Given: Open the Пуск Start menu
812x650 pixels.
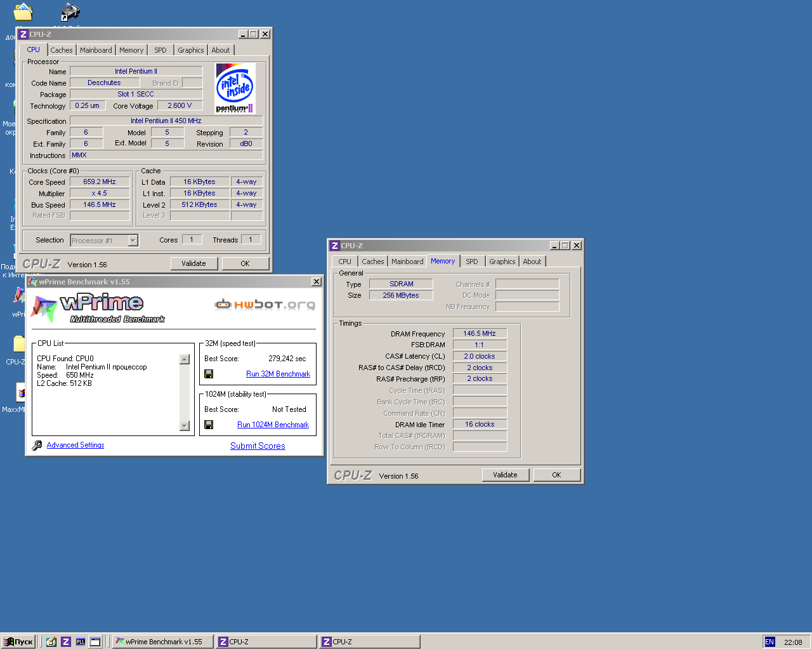Looking at the screenshot, I should click(18, 642).
